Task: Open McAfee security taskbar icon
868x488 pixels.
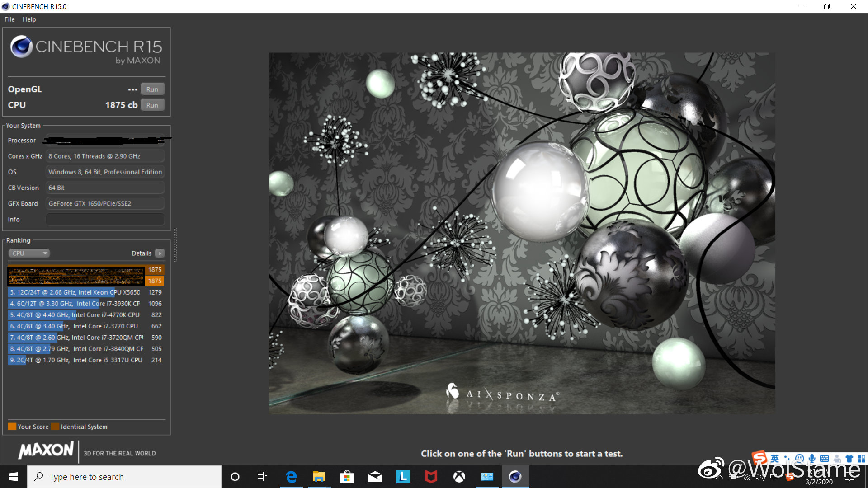Action: 431,477
